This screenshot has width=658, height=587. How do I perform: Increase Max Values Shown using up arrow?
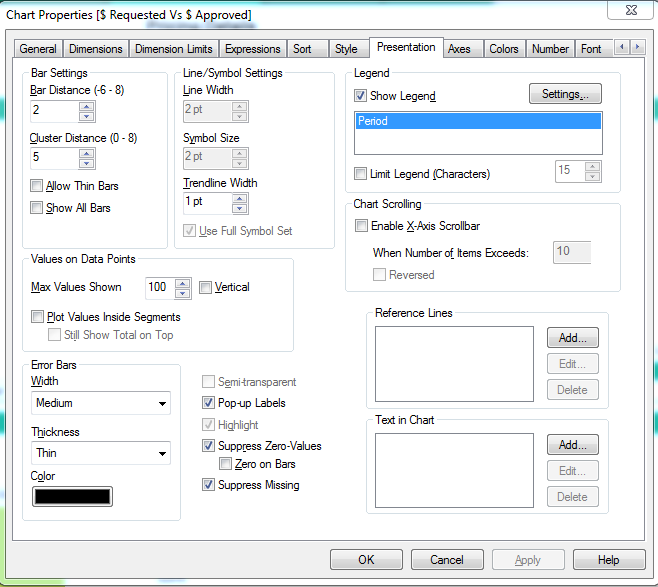(183, 284)
